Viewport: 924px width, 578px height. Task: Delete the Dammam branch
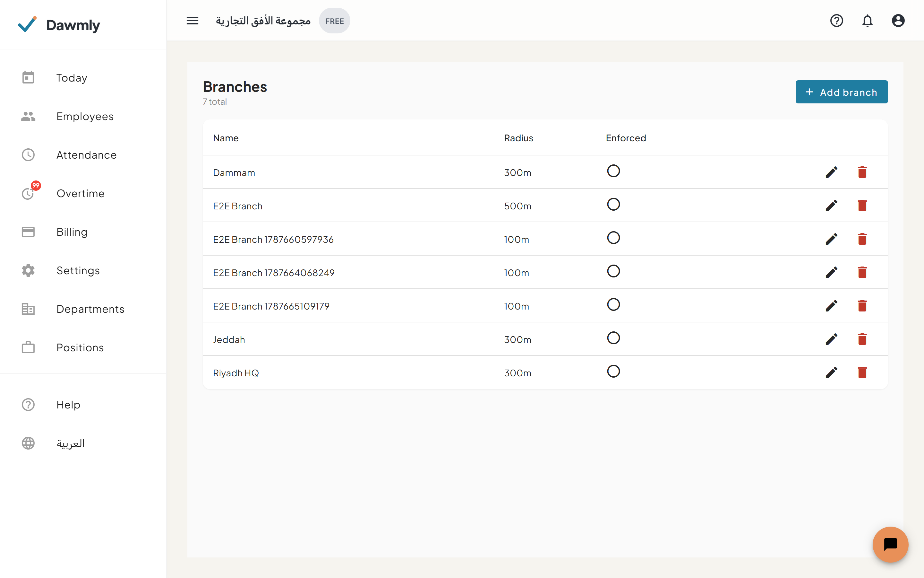tap(862, 172)
